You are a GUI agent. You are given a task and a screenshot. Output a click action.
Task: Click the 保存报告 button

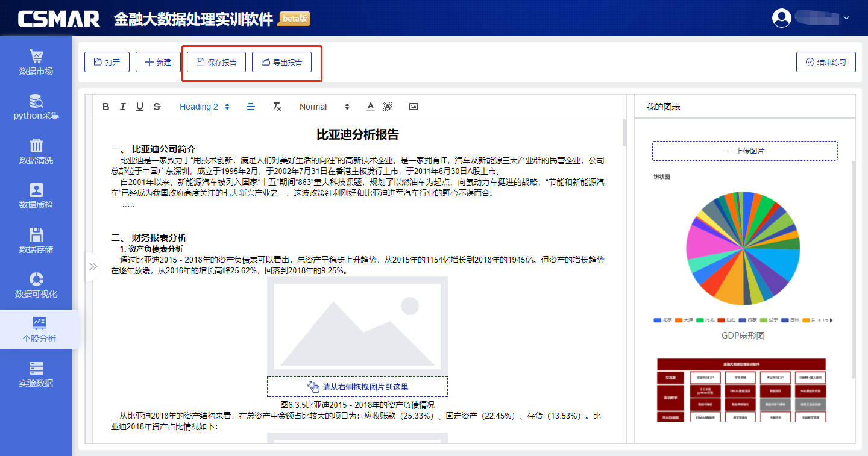pos(216,62)
